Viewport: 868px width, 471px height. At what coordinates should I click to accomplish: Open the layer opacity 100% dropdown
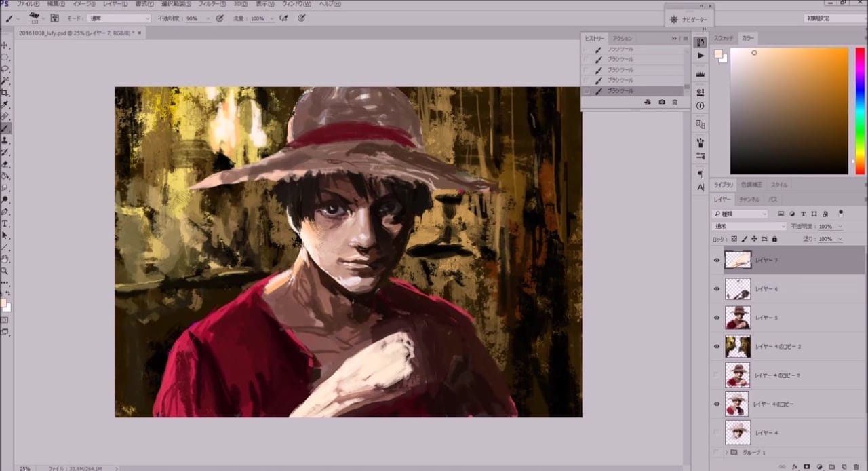coord(840,227)
